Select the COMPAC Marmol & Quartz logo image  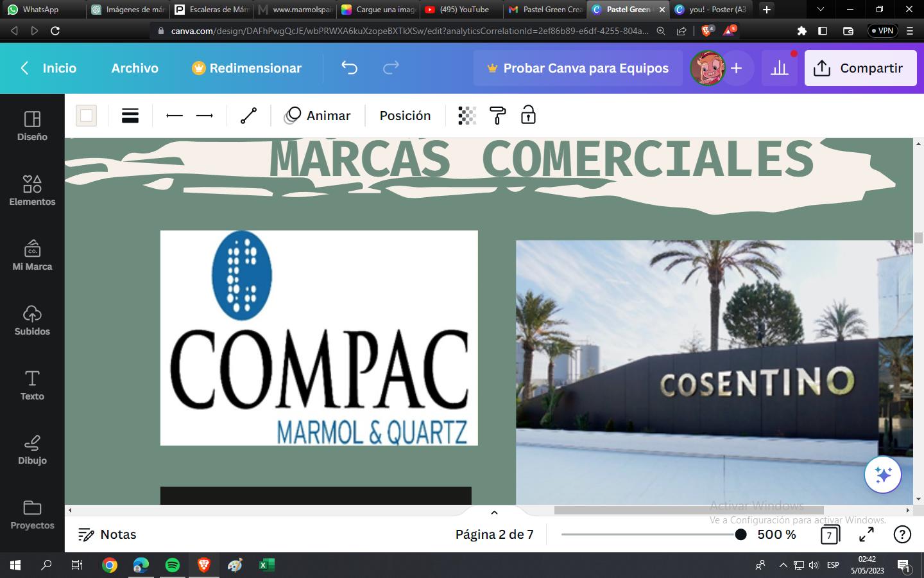click(x=319, y=338)
